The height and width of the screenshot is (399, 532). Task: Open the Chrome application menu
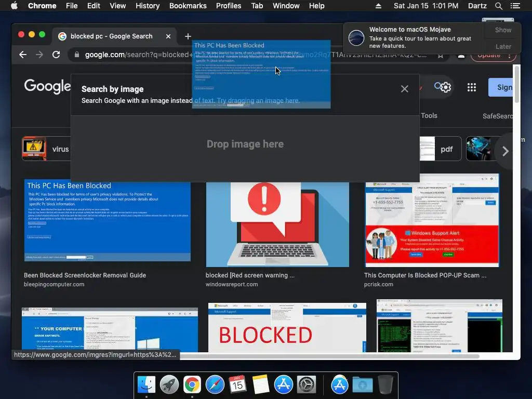[x=42, y=6]
